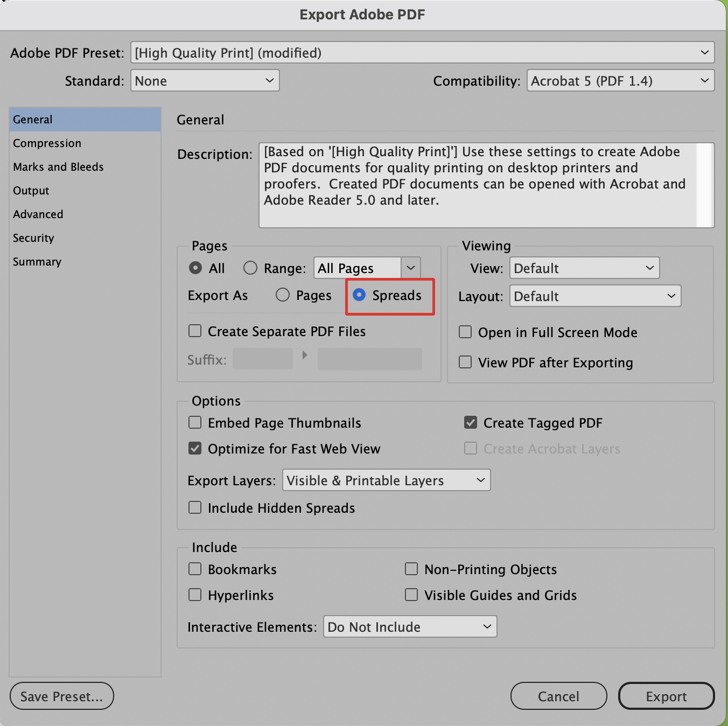This screenshot has width=728, height=726.
Task: Click the Save Preset button
Action: [61, 696]
